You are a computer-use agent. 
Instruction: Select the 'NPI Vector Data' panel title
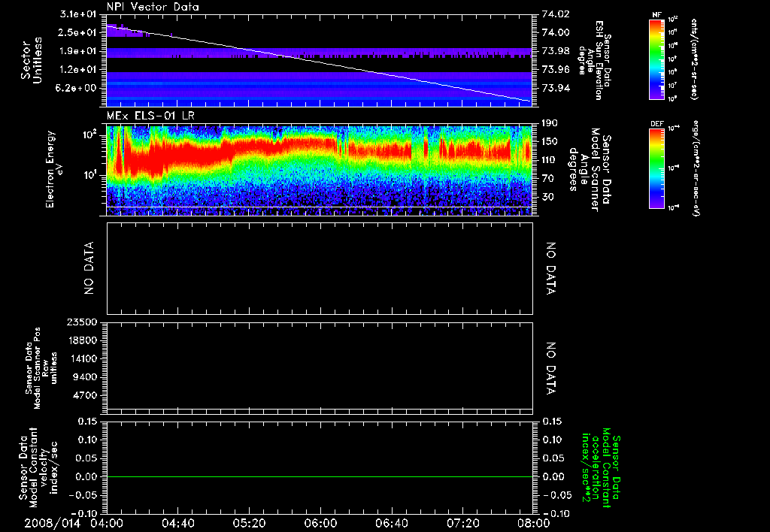pos(153,7)
